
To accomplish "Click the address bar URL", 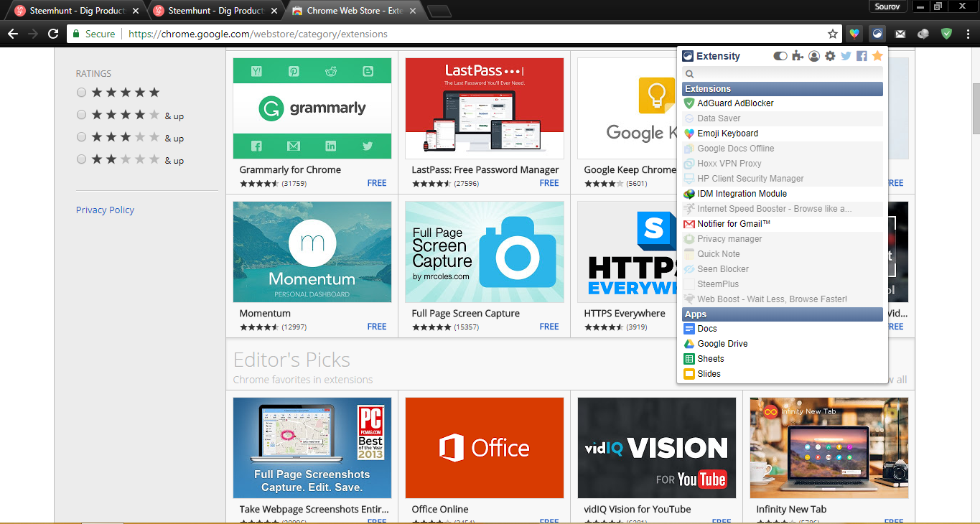I will coord(258,34).
